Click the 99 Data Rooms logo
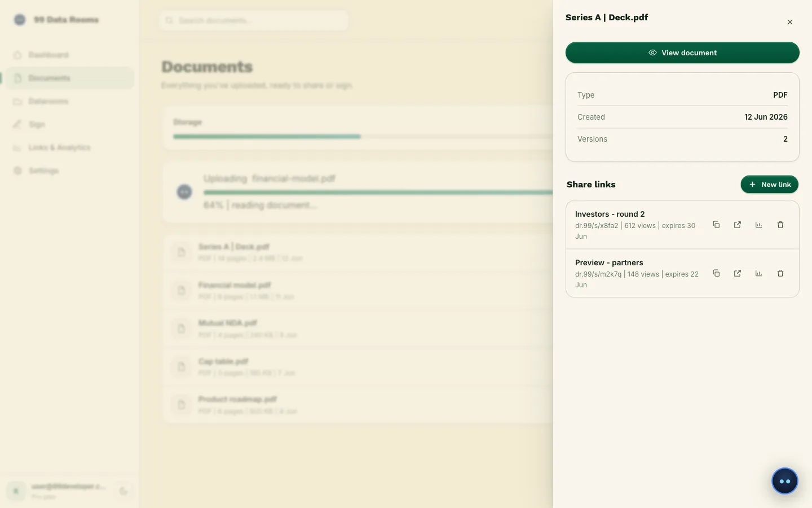Viewport: 812px width, 508px height. click(x=20, y=20)
